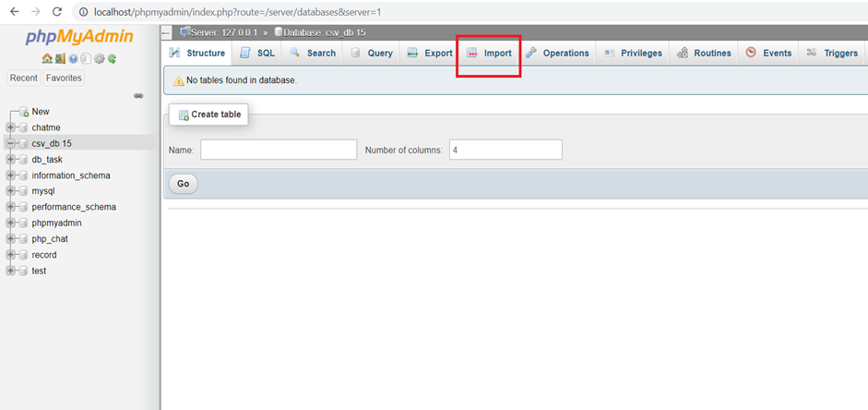This screenshot has width=868, height=410.
Task: Expand the phpmyadmin database node
Action: point(10,223)
